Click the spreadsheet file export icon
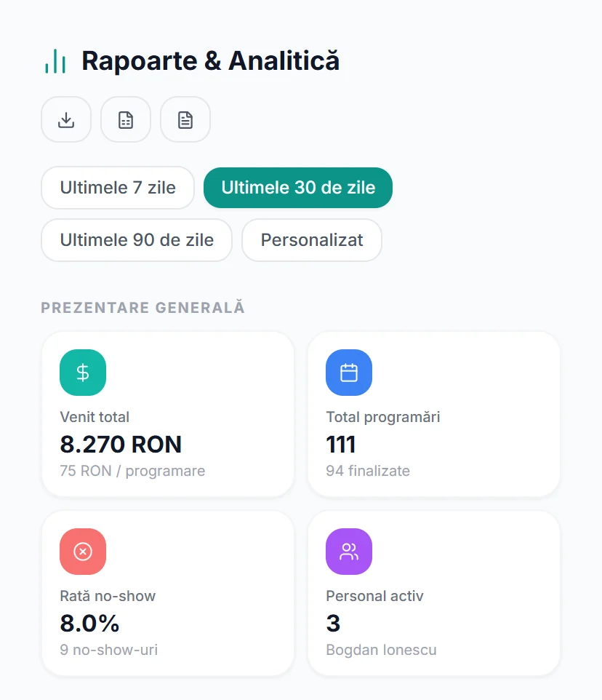Screen dimensions: 602x700 click(126, 119)
